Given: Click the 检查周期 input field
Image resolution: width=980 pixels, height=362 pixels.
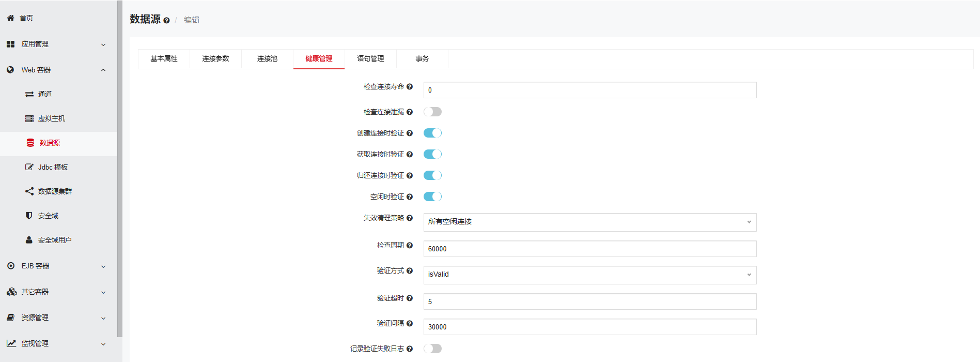Looking at the screenshot, I should (589, 249).
